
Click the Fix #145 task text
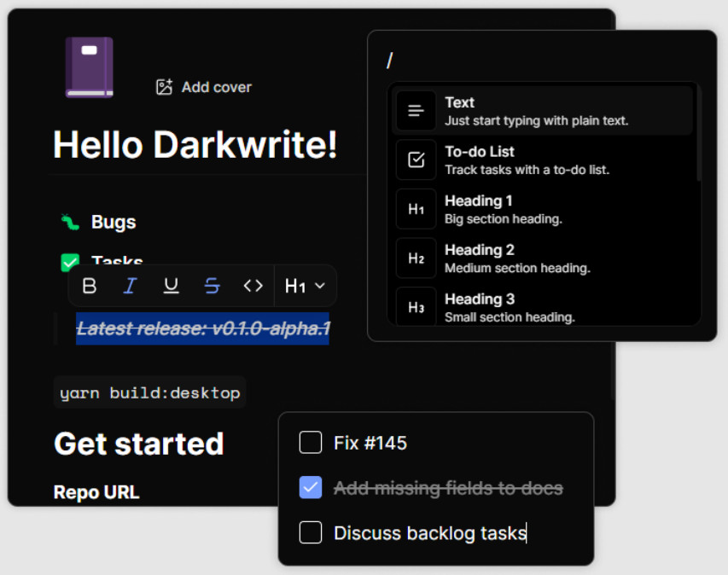tap(370, 444)
